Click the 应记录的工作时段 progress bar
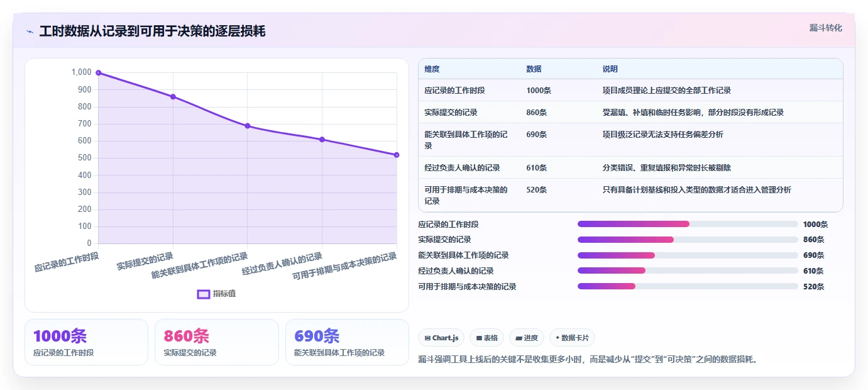This screenshot has width=868, height=390. coord(688,224)
